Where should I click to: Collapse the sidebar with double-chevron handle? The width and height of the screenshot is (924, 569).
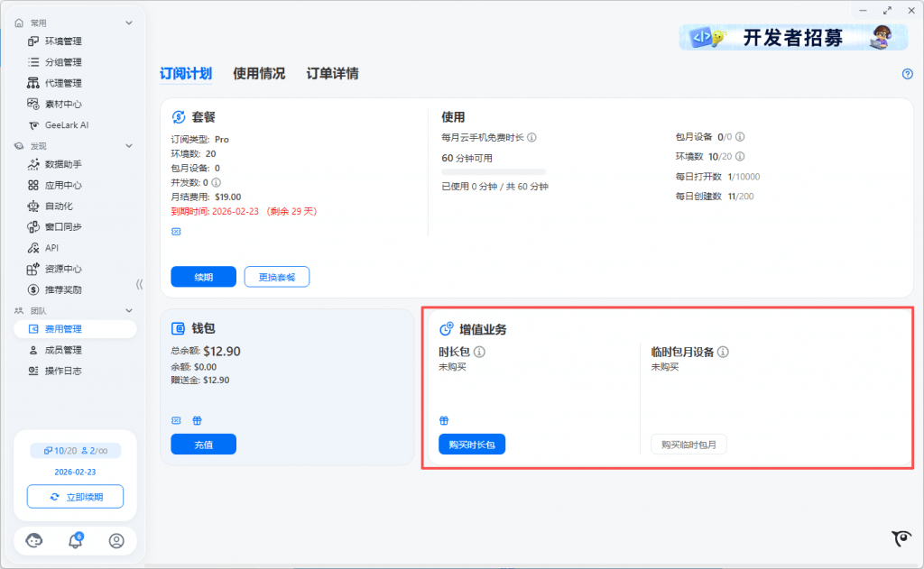pyautogui.click(x=139, y=284)
